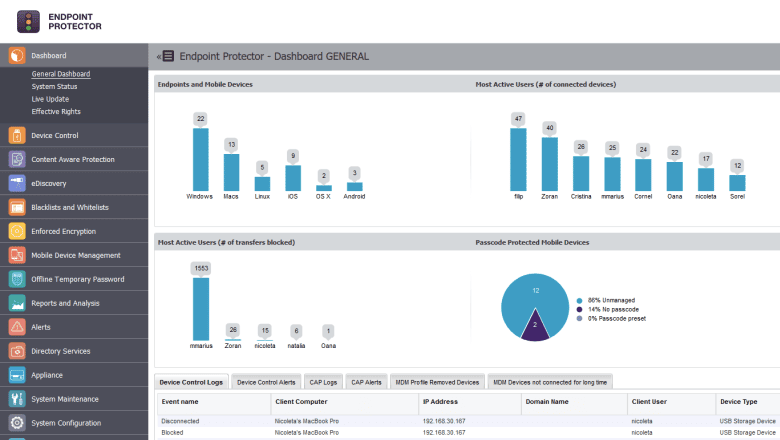Open the Dashboard sidebar icon
Viewport: 780px width, 440px height.
(17, 55)
